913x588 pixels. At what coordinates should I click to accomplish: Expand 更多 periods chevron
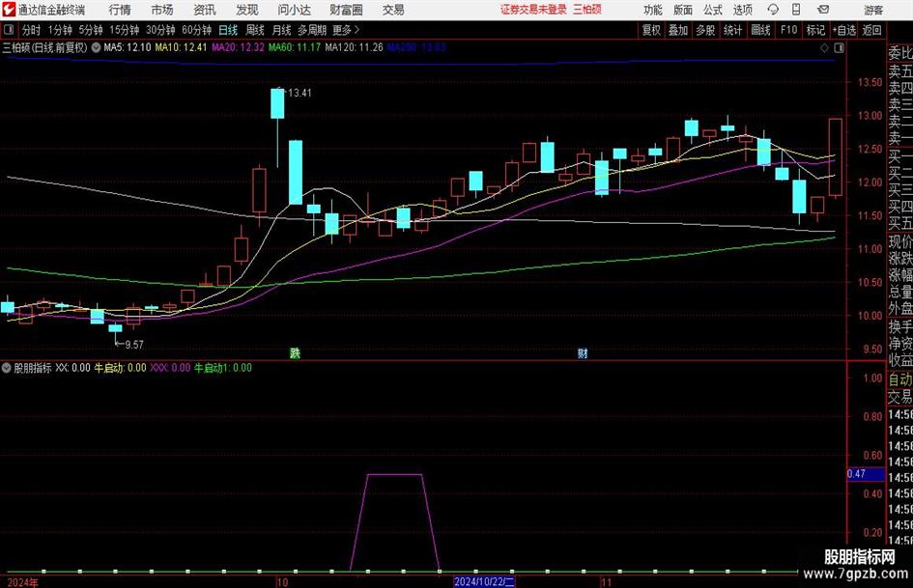[x=346, y=30]
